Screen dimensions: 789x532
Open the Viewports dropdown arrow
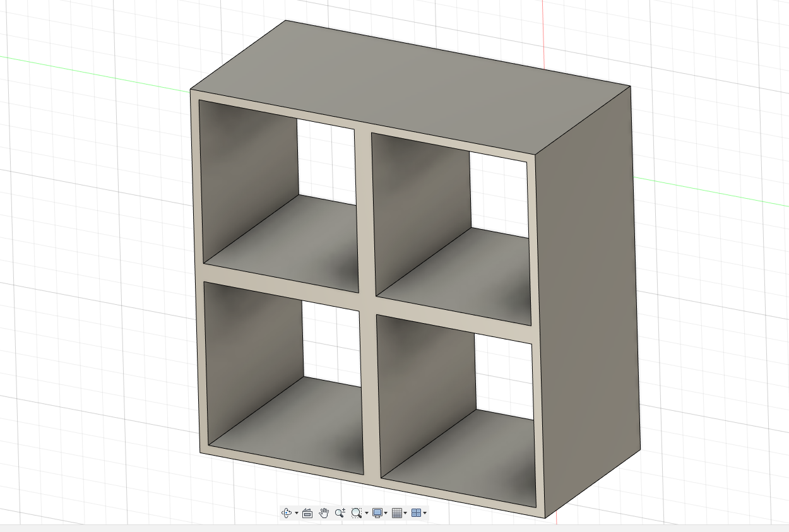coord(425,513)
